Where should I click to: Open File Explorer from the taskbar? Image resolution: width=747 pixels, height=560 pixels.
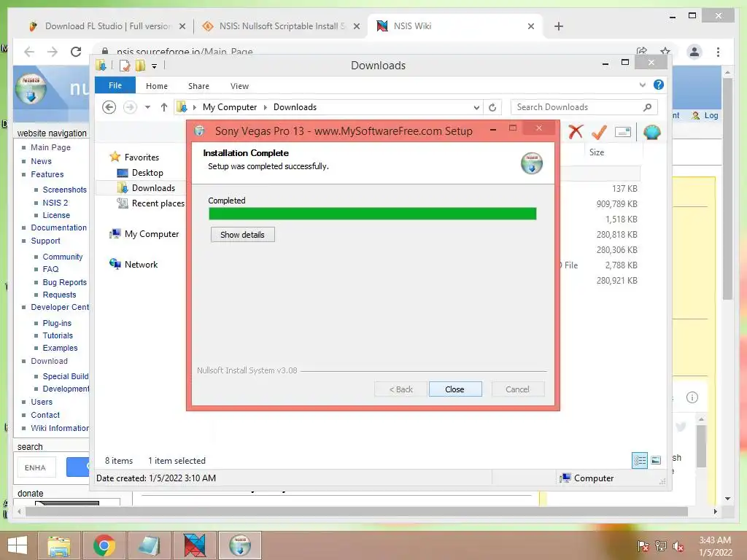pyautogui.click(x=58, y=545)
